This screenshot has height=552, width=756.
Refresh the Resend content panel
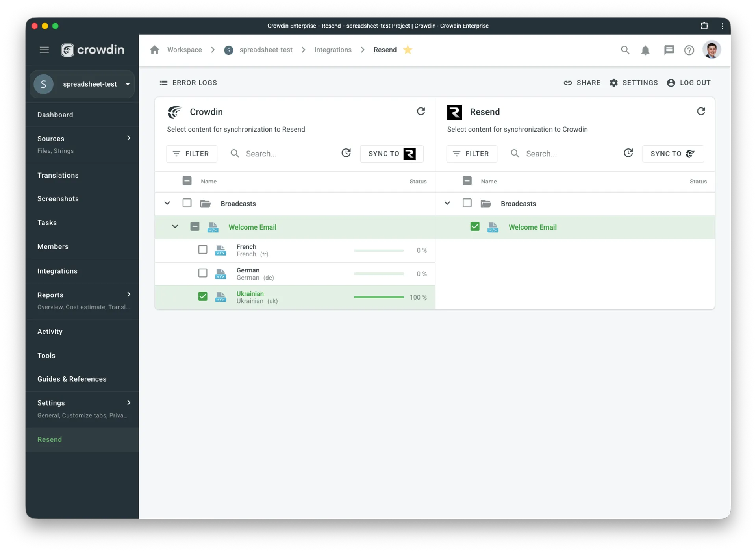701,111
